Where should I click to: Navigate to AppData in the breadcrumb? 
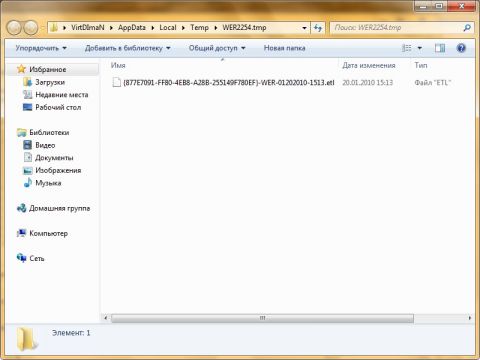click(x=132, y=28)
